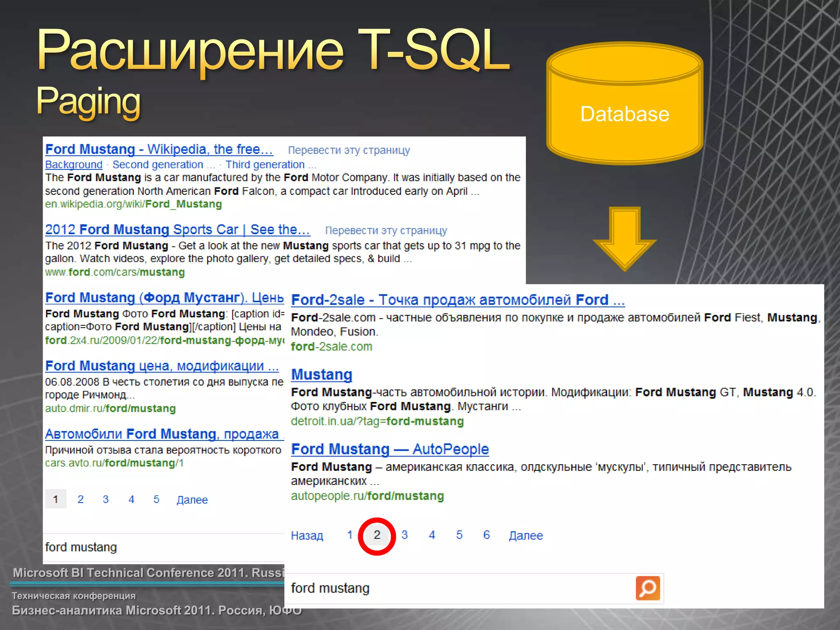Viewport: 840px width, 630px height.
Task: Click Далее in the right pagination
Action: click(x=526, y=536)
